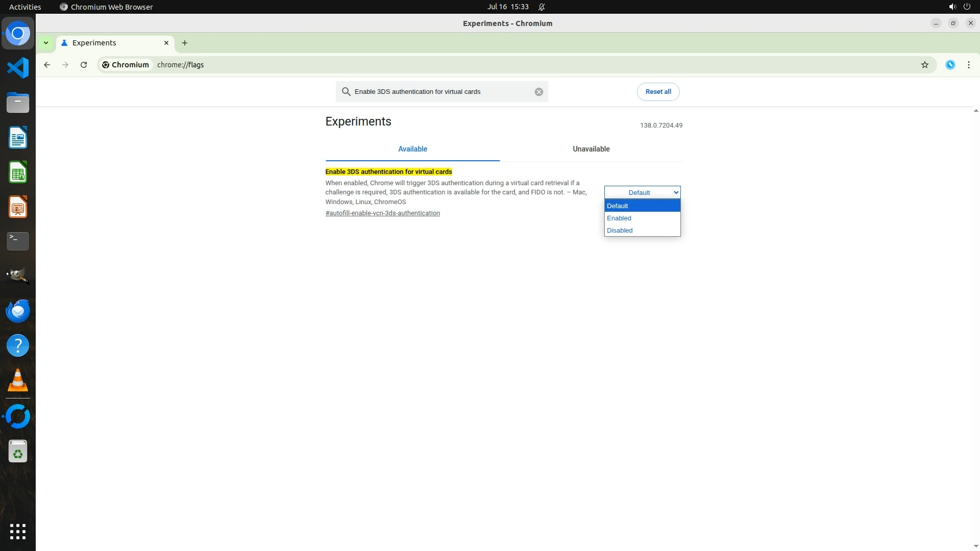Go back using the back arrow
980x551 pixels.
47,65
